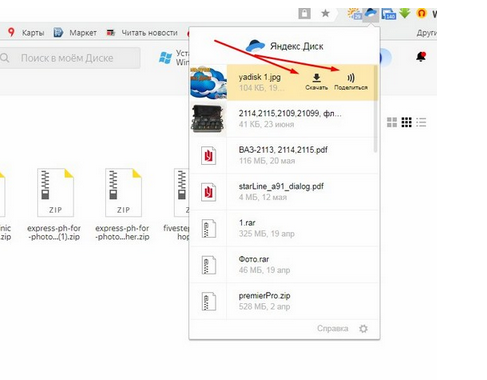Select the express-ph-for-photo...(1).zip file
This screenshot has height=380, width=487.
55,204
